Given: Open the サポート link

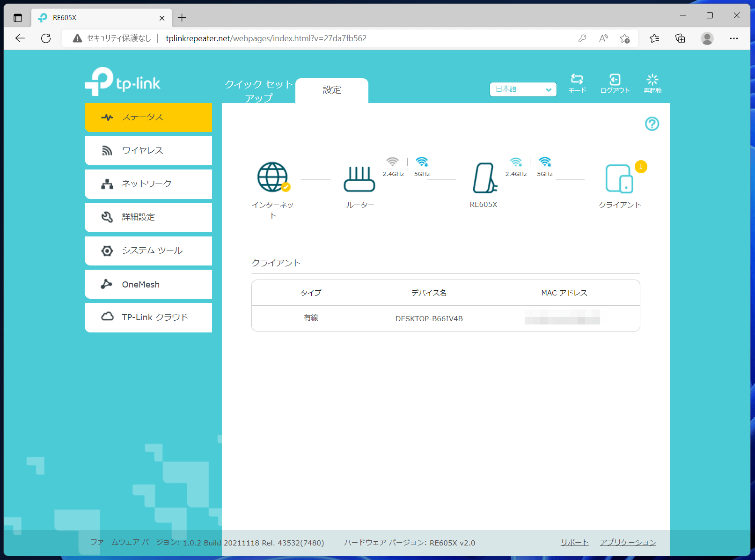Looking at the screenshot, I should tap(574, 542).
